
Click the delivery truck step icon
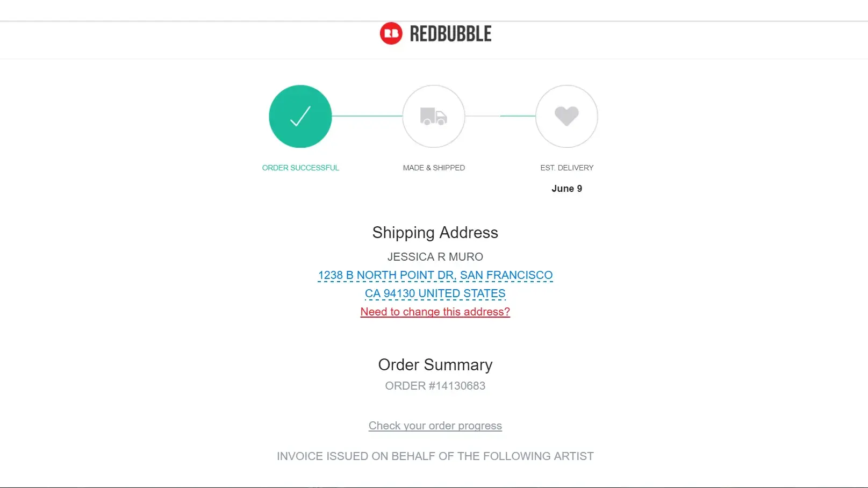click(433, 116)
